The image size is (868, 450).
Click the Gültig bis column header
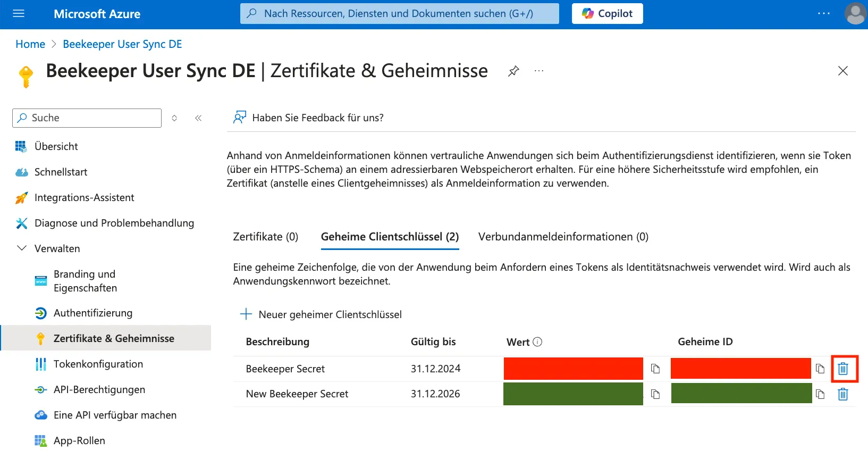pos(433,342)
